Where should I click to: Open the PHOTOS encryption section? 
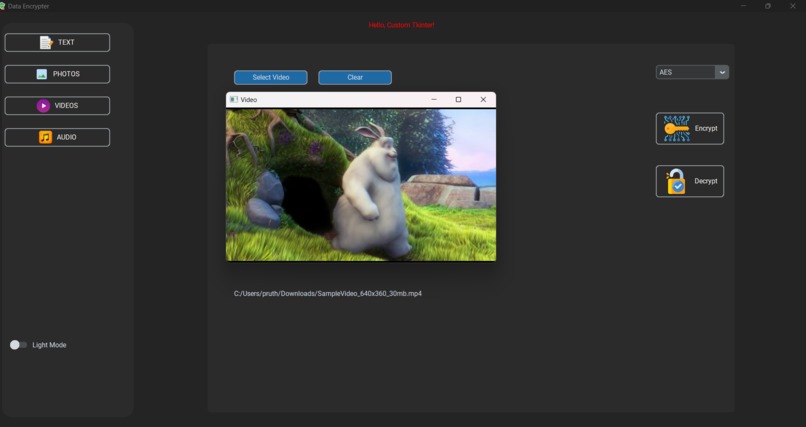[57, 74]
